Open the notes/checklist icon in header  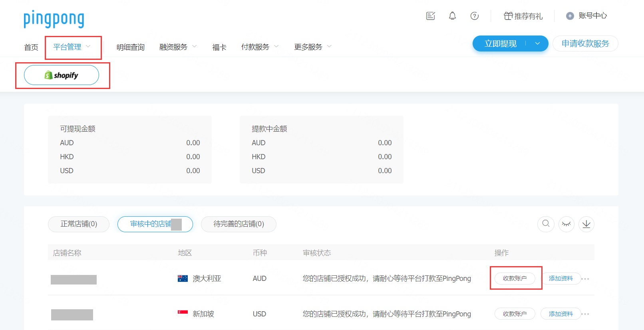tap(430, 16)
